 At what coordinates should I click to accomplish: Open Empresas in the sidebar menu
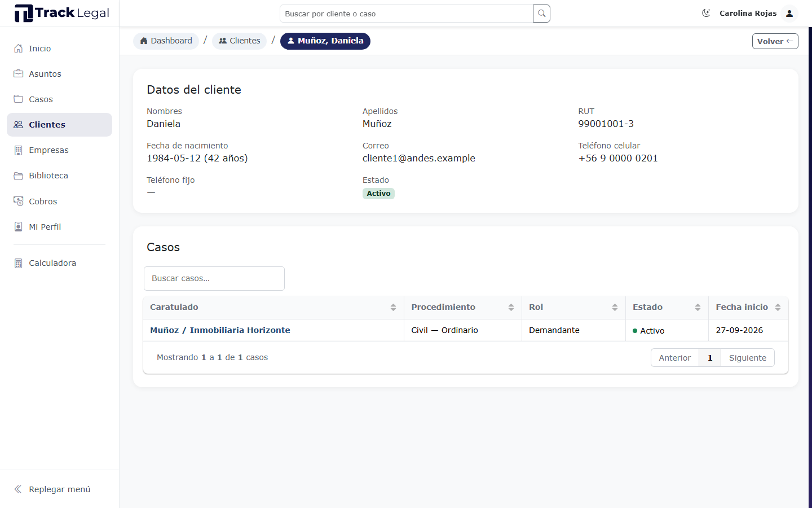pos(59,150)
